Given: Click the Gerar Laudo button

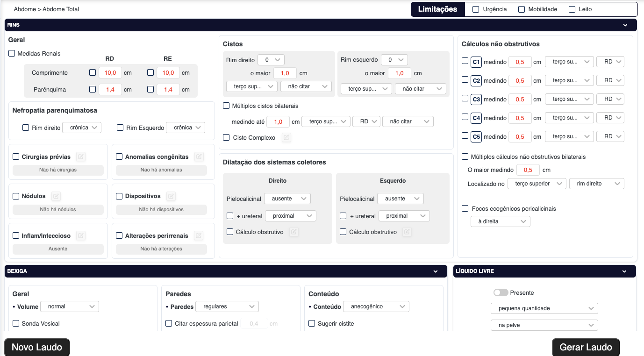Looking at the screenshot, I should pos(585,347).
